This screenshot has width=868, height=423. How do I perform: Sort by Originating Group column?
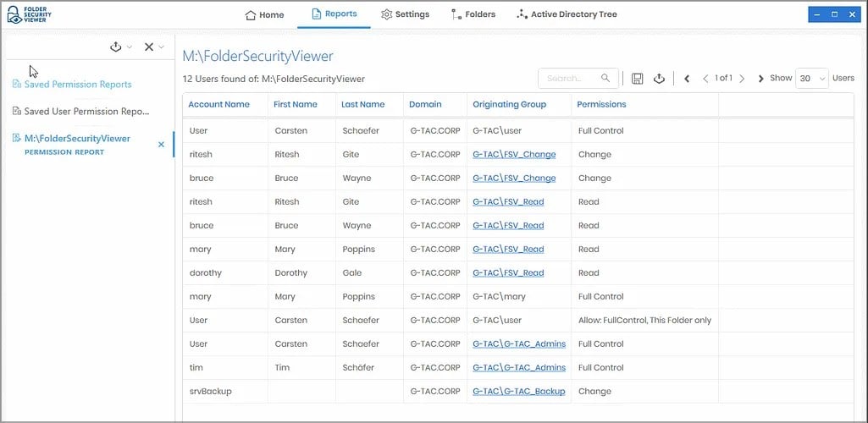tap(509, 105)
